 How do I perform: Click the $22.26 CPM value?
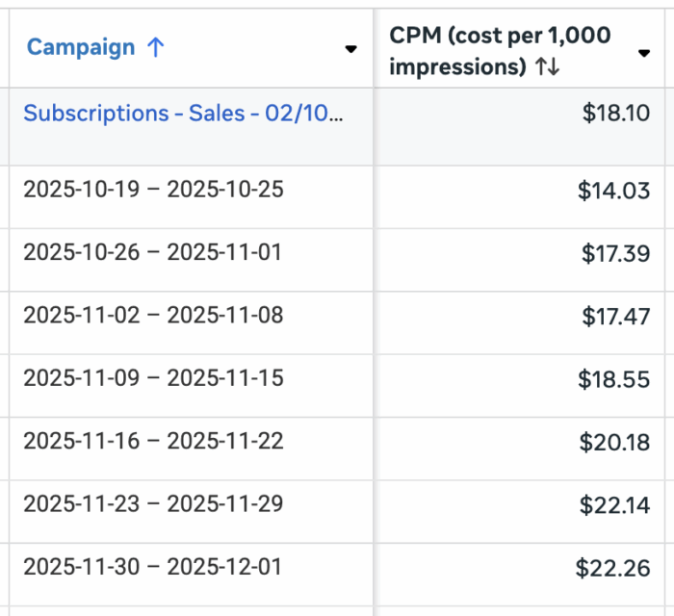point(613,568)
